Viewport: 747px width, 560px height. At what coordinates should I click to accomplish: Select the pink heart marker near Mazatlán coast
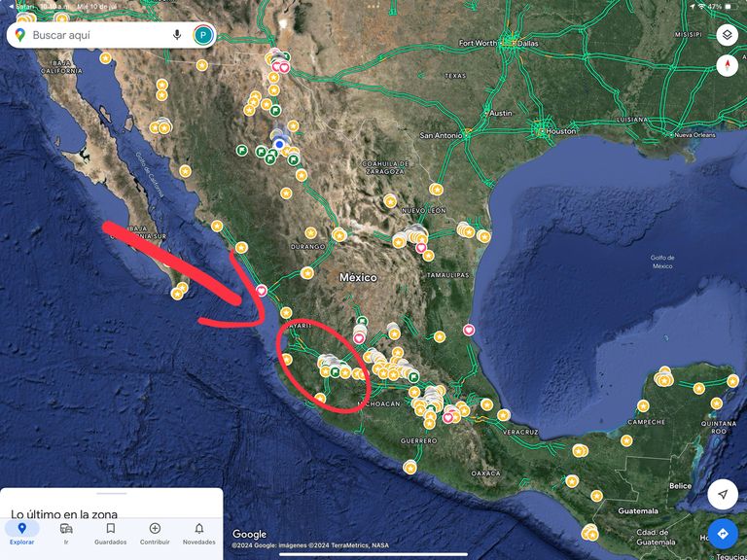[262, 290]
